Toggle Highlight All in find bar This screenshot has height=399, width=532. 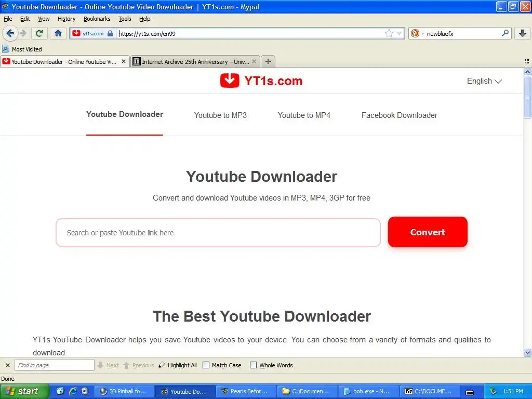pos(178,365)
